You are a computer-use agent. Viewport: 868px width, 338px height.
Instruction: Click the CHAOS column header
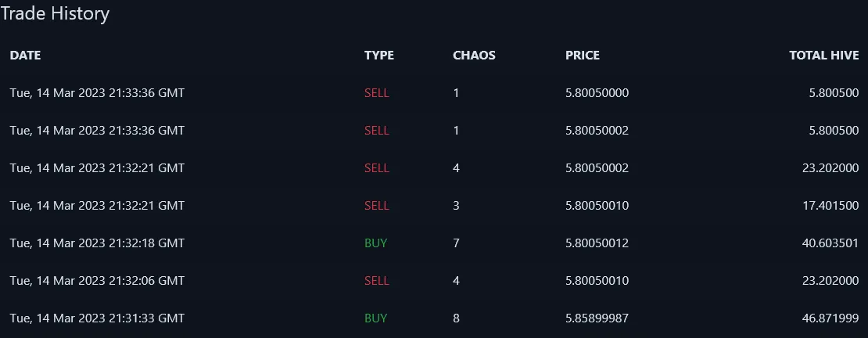pyautogui.click(x=474, y=56)
